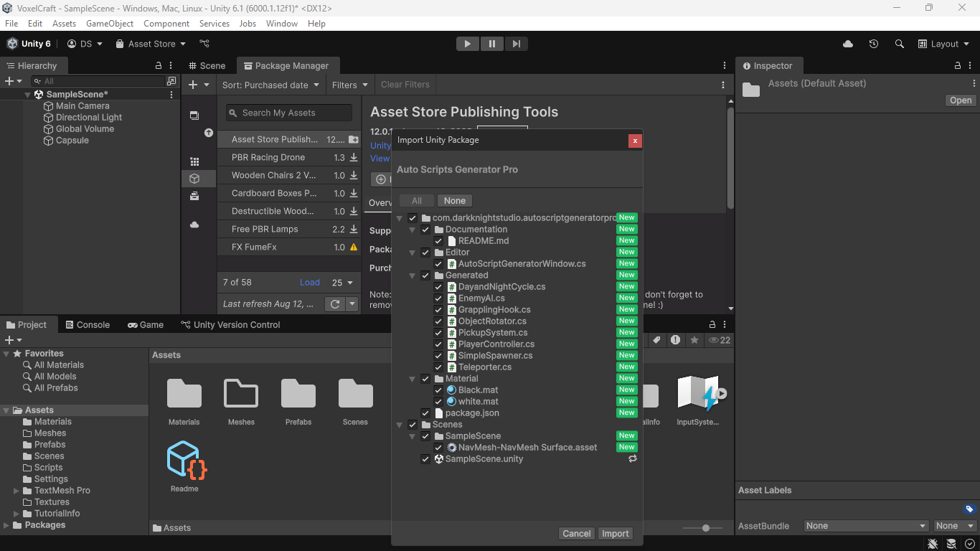Screen dimensions: 980x551
Task: Uncheck Black.mat in import dialog
Action: click(438, 390)
